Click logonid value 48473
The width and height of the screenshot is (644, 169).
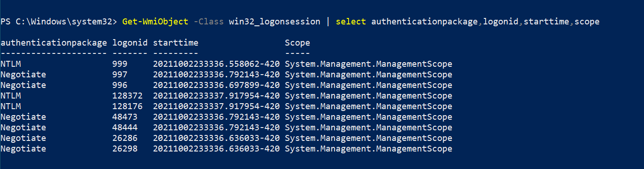point(125,117)
